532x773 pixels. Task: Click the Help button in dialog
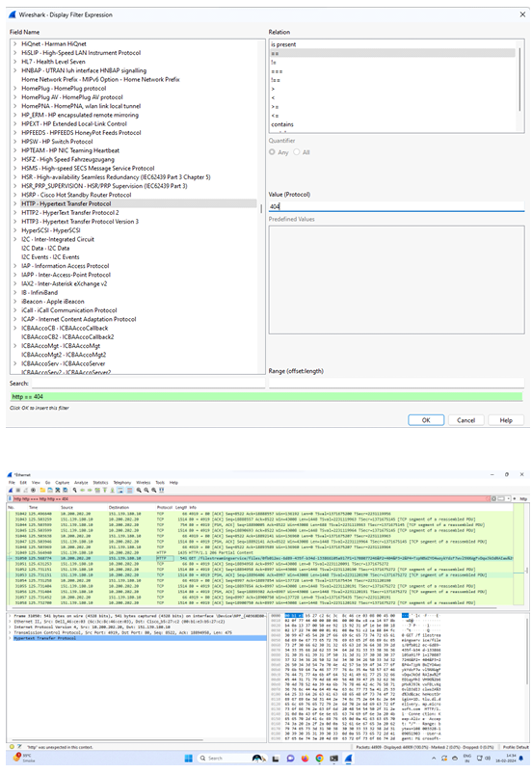pyautogui.click(x=506, y=420)
